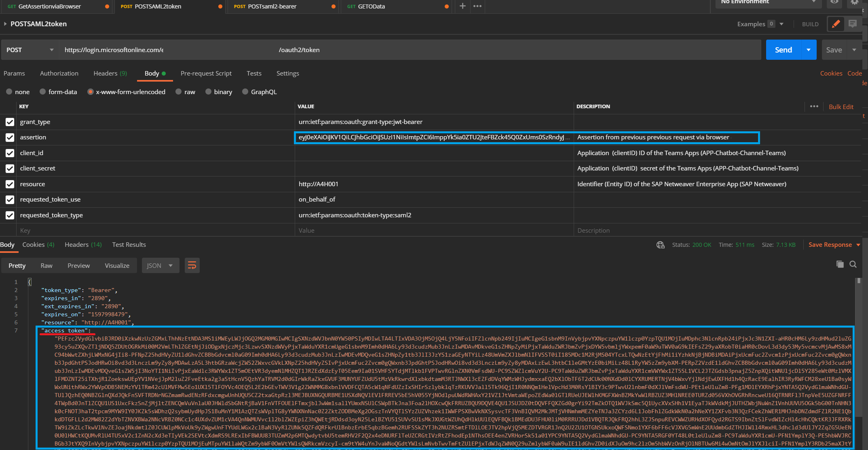This screenshot has width=868, height=450.
Task: Uncheck the client_secret parameter
Action: 10,168
